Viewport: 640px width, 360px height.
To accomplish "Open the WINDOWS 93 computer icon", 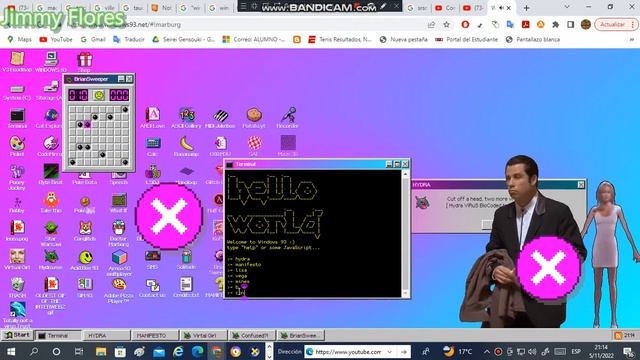I will (51, 62).
